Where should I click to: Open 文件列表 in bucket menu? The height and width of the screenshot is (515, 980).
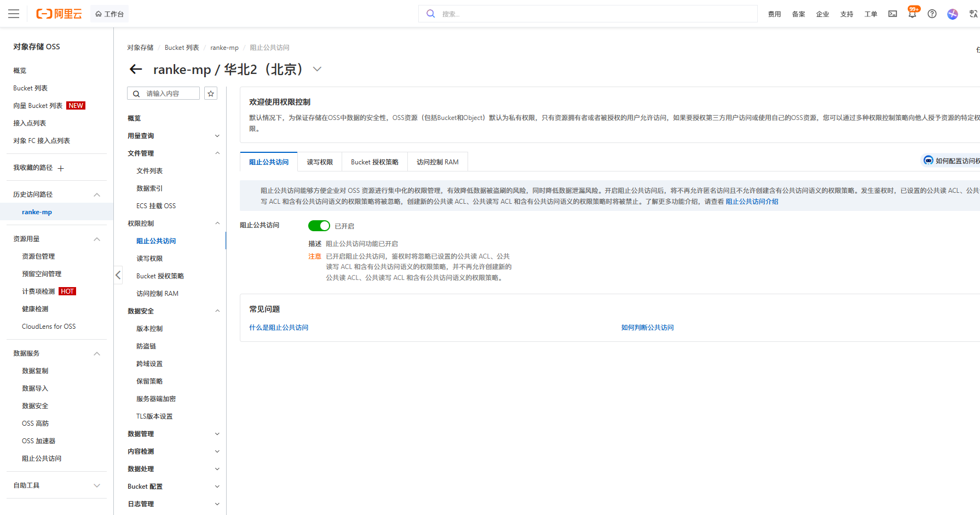(x=149, y=171)
